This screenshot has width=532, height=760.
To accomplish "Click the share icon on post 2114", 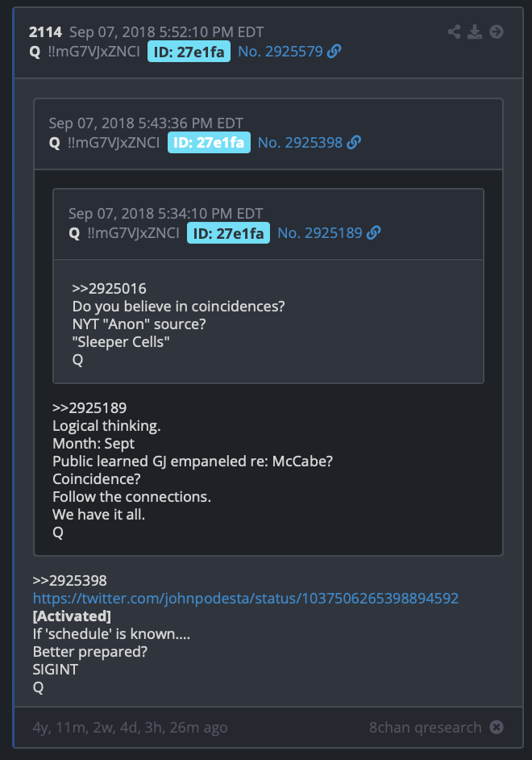I will pyautogui.click(x=454, y=32).
